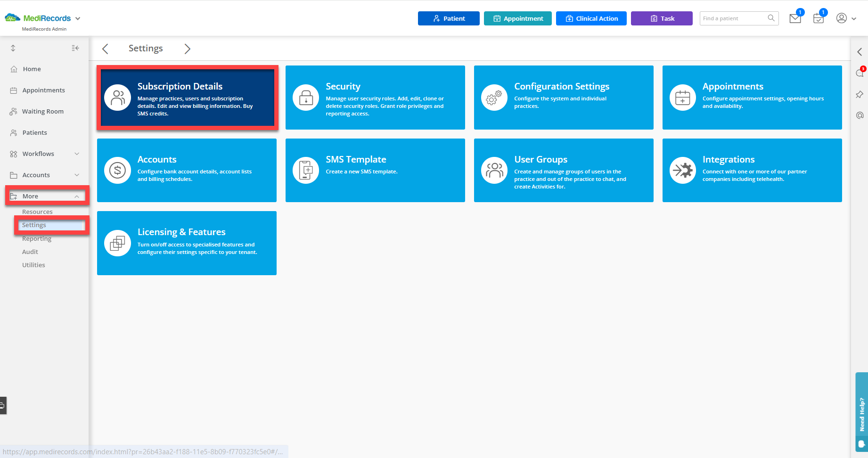Click the @ mentions icon on right rail
868x458 pixels.
[860, 115]
